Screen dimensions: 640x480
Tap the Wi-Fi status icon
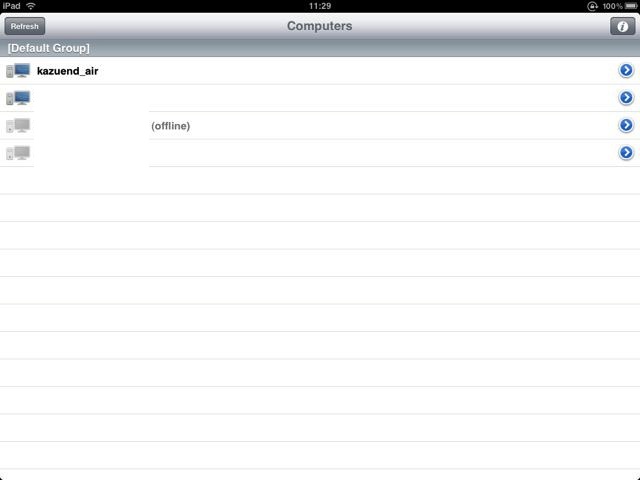(x=31, y=6)
